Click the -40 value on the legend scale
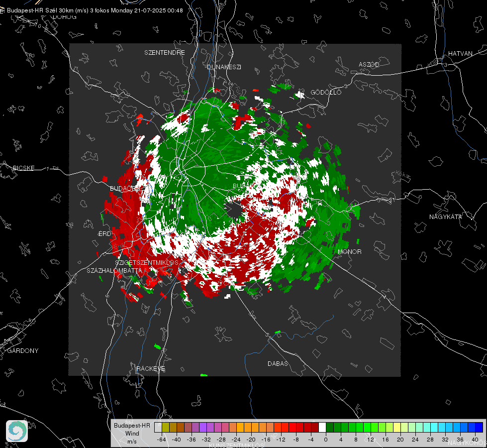This screenshot has width=487, height=448. click(177, 440)
